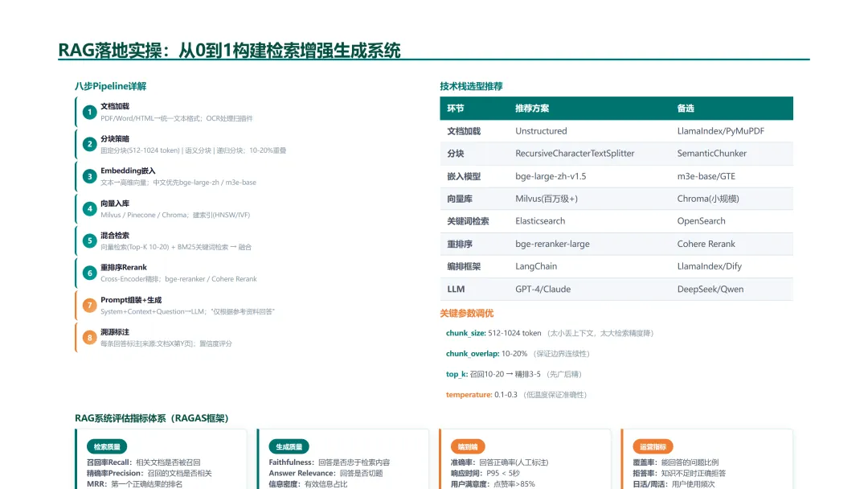868x489 pixels.
Task: Click the 关键参数调优 heading
Action: pos(467,314)
